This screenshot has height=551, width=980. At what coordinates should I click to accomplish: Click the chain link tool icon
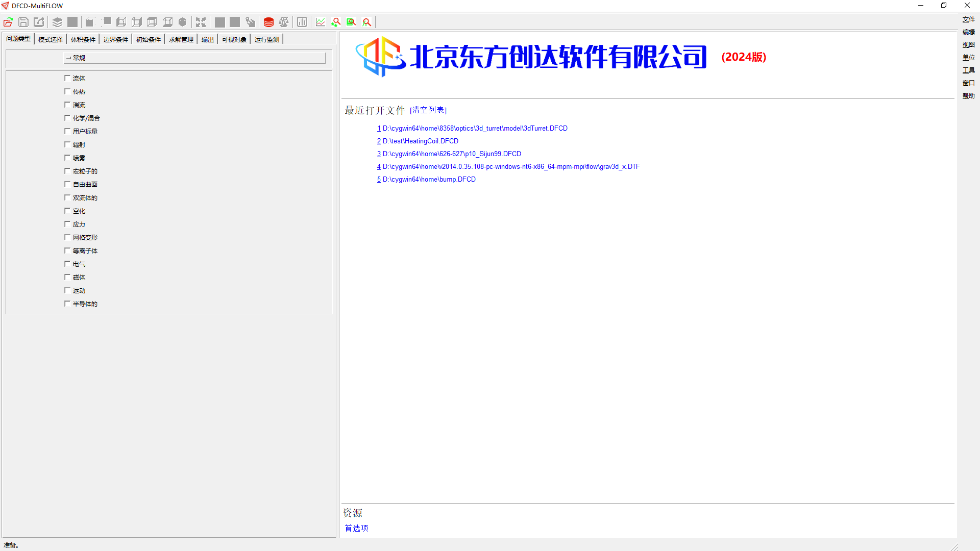[250, 22]
